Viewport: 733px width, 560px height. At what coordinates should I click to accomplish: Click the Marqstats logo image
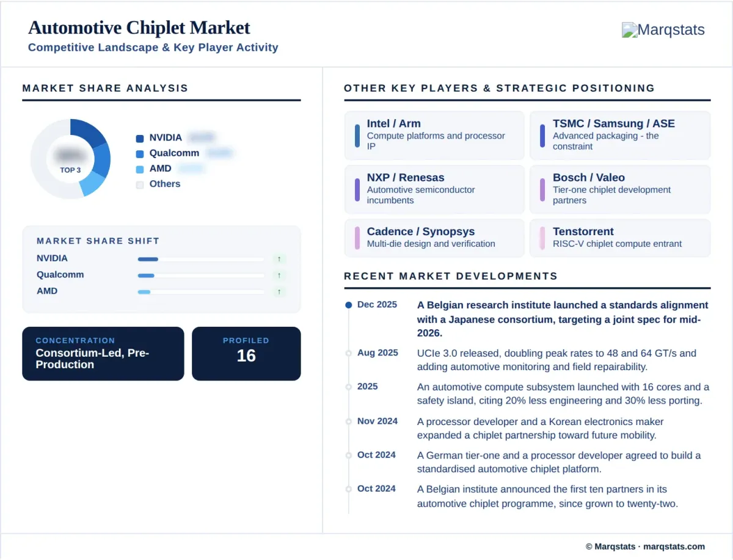pyautogui.click(x=663, y=30)
